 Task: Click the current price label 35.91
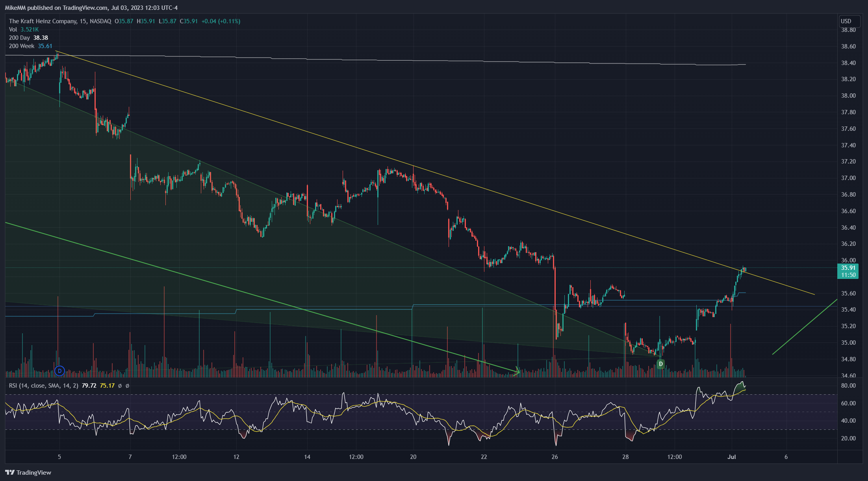point(848,268)
